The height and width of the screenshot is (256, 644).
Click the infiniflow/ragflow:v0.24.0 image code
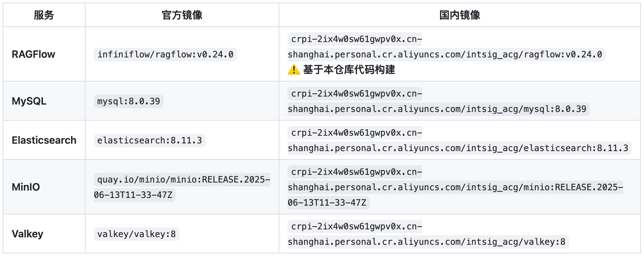[x=165, y=54]
